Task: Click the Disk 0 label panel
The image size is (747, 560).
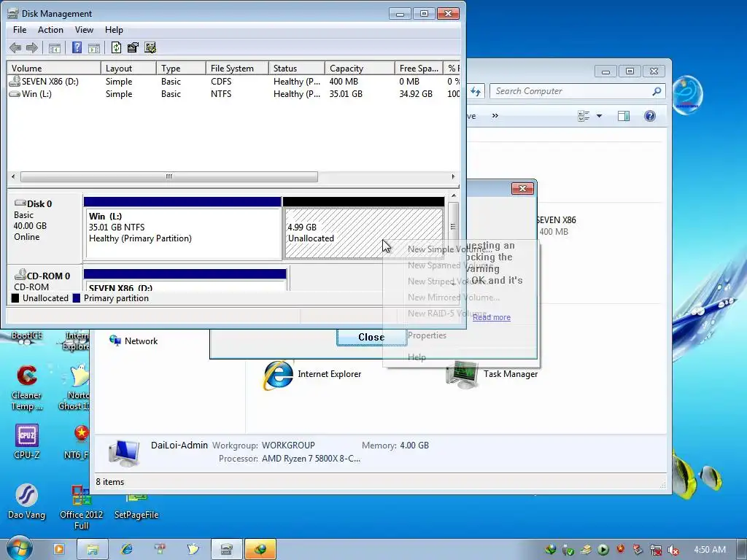Action: (44, 227)
